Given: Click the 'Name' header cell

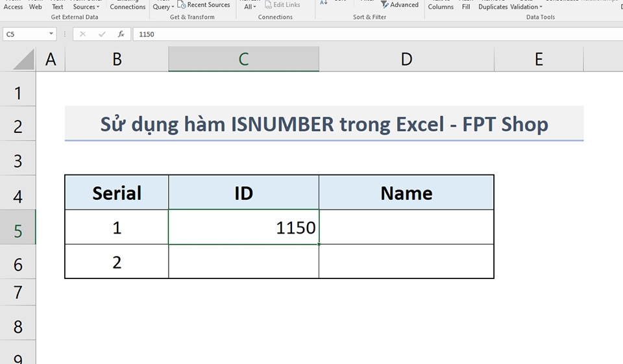Looking at the screenshot, I should click(406, 192).
